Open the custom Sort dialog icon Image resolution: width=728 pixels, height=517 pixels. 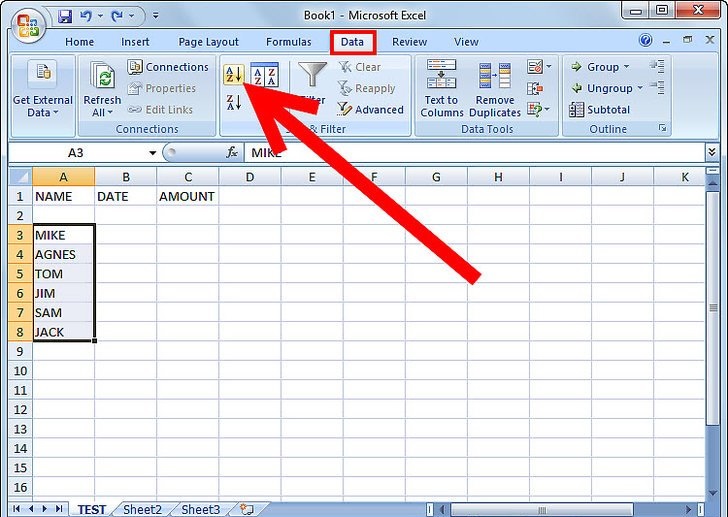pos(264,76)
